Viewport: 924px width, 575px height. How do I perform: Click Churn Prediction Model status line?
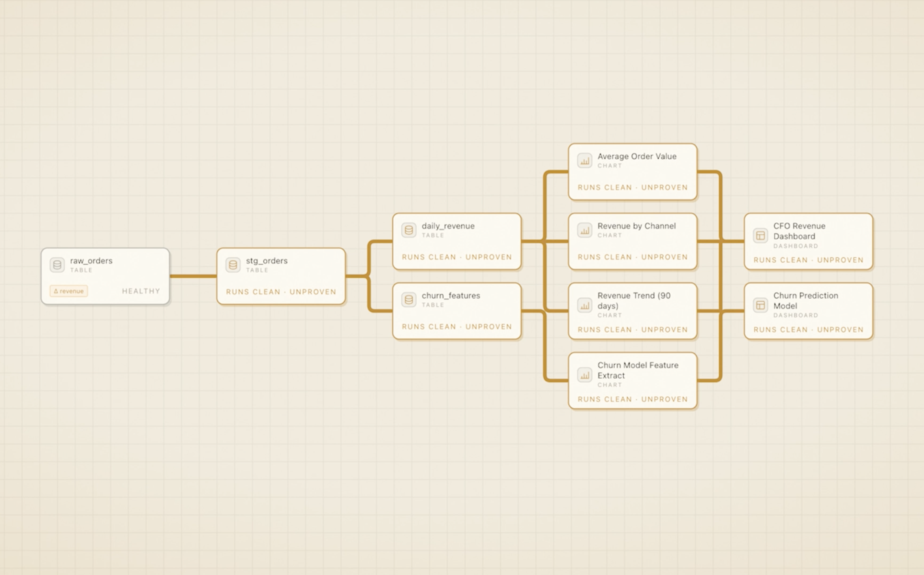click(x=809, y=329)
